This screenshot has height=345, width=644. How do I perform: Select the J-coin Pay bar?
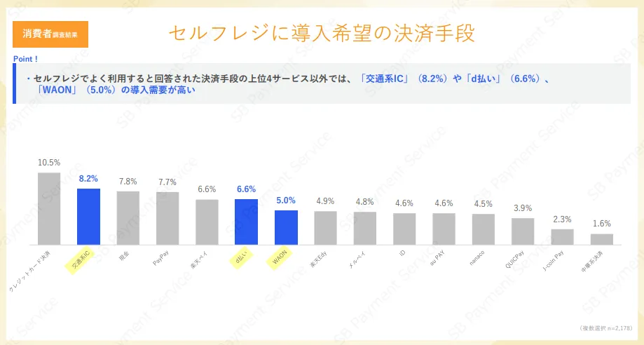point(562,236)
